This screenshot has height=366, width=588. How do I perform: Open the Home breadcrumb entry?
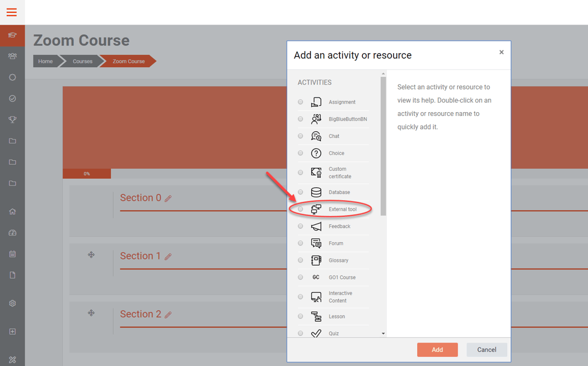45,61
